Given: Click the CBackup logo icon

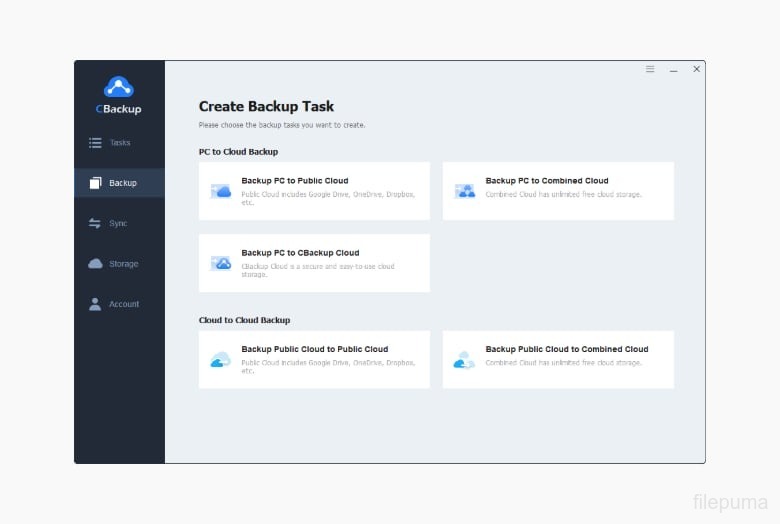Looking at the screenshot, I should click(119, 87).
